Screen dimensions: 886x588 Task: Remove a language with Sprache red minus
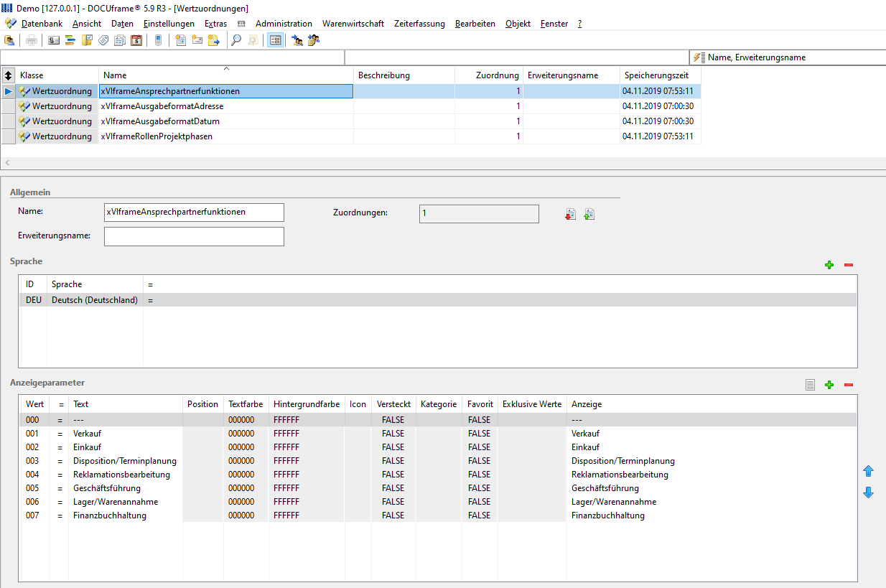point(849,265)
